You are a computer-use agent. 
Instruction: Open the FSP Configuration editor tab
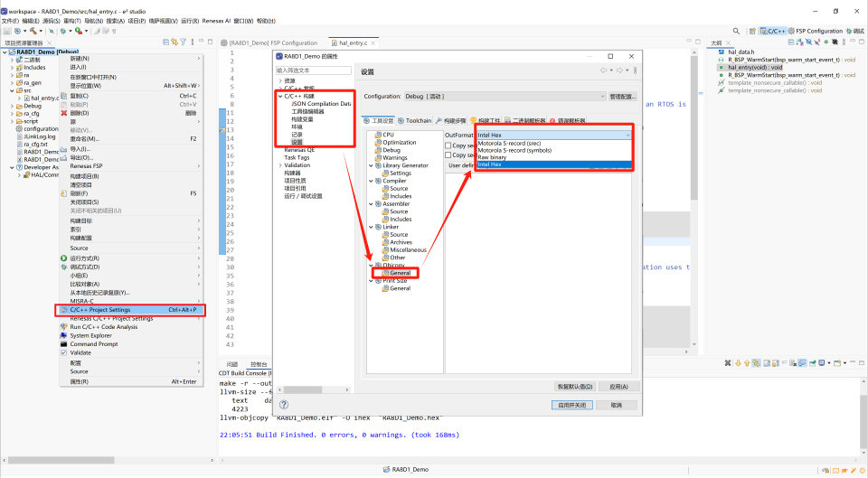[269, 42]
